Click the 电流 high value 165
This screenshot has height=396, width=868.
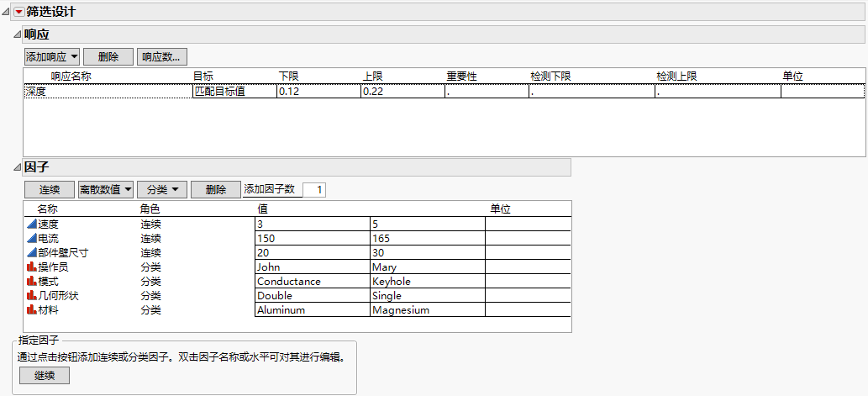tap(428, 239)
